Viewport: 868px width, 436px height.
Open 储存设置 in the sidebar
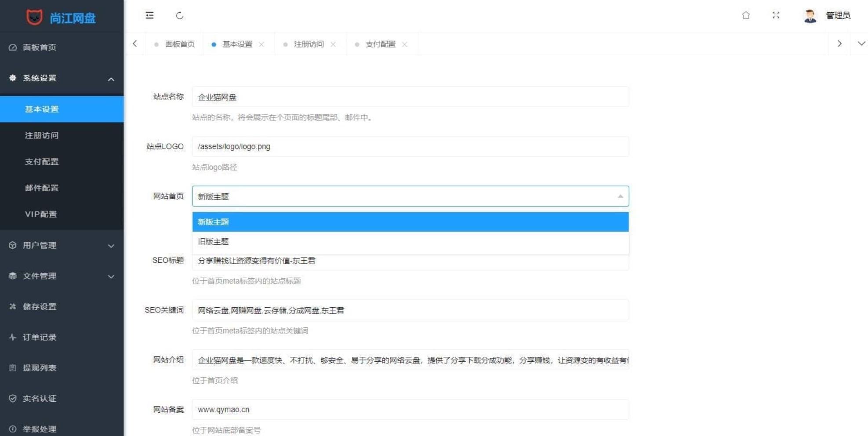point(62,306)
